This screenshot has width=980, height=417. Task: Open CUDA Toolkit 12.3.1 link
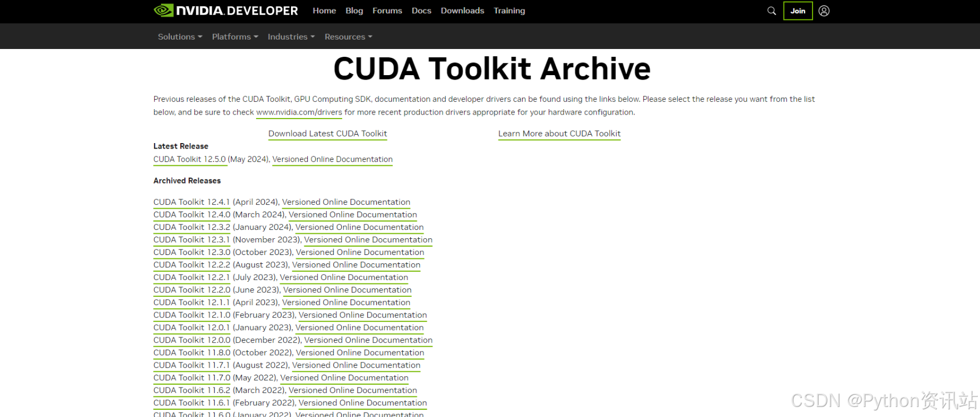point(191,240)
